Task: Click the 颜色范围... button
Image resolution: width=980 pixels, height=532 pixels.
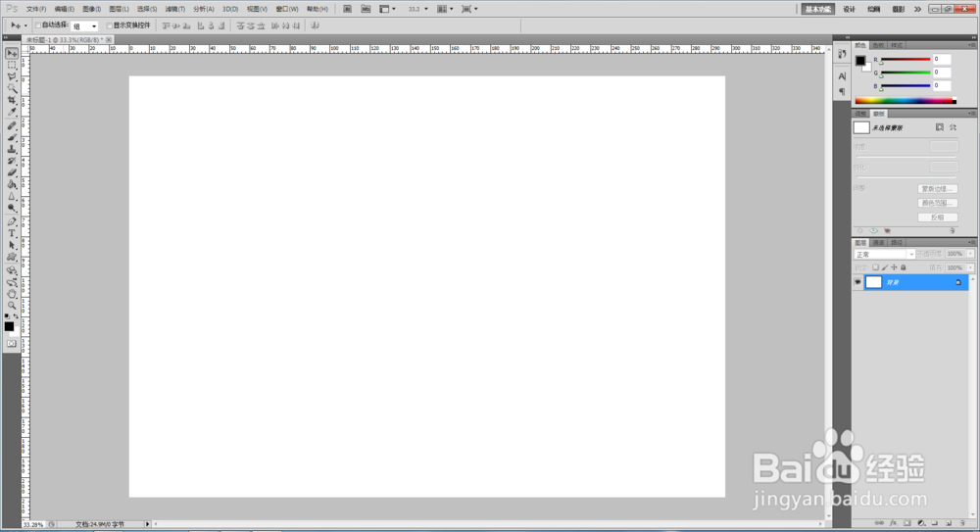Action: [938, 203]
